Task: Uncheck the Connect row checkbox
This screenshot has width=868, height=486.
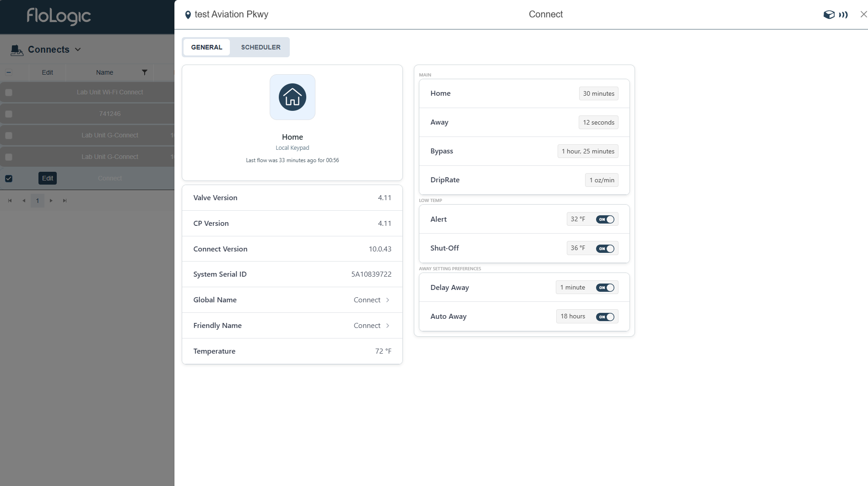Action: pyautogui.click(x=9, y=178)
